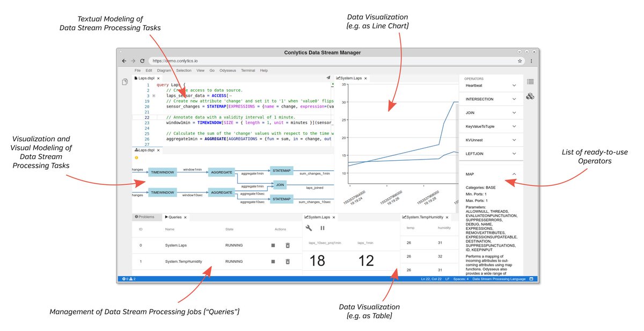Expand the Heartbeat operator
The image size is (644, 331).
(514, 85)
